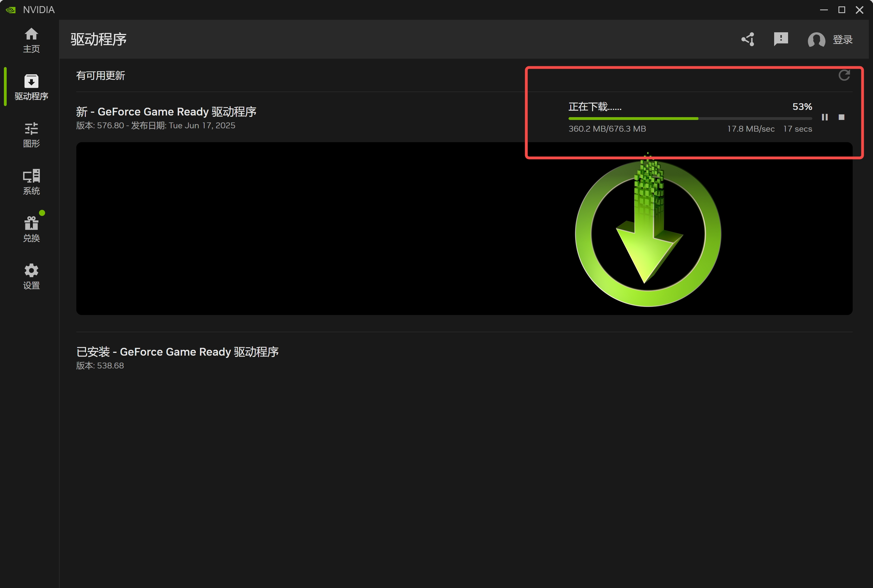The image size is (873, 588).
Task: Click the NVIDIA logo in title bar
Action: [x=11, y=10]
